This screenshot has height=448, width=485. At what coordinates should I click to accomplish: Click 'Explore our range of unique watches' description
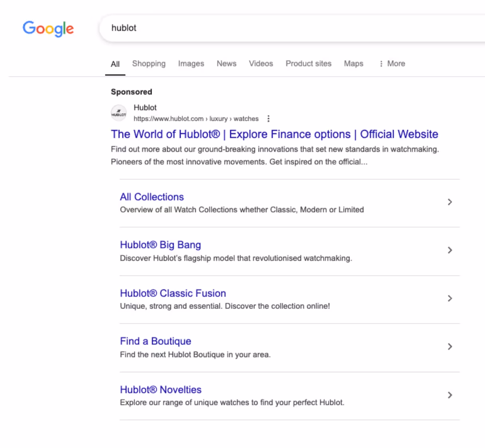click(x=232, y=403)
